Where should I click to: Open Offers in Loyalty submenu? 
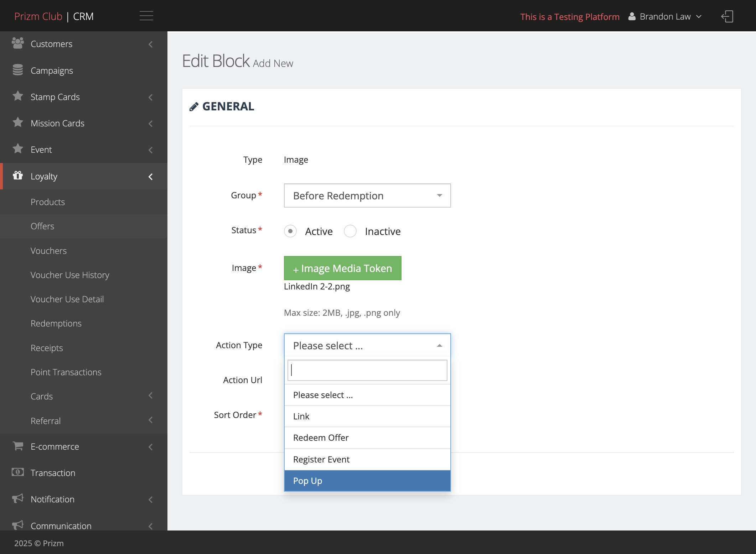(84, 226)
